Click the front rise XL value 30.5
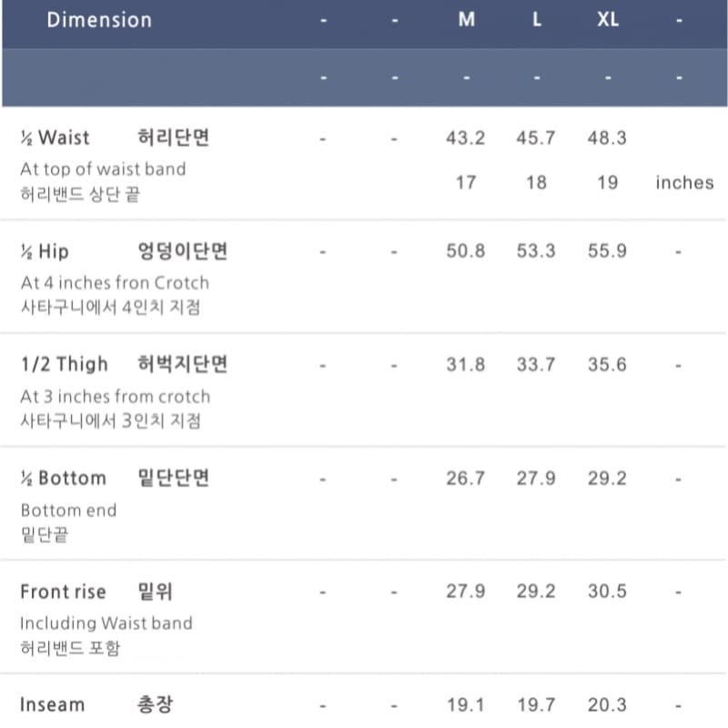Image resolution: width=728 pixels, height=728 pixels. [607, 591]
